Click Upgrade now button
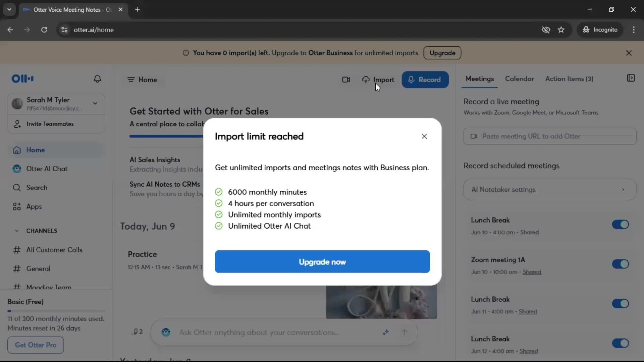 (x=322, y=262)
